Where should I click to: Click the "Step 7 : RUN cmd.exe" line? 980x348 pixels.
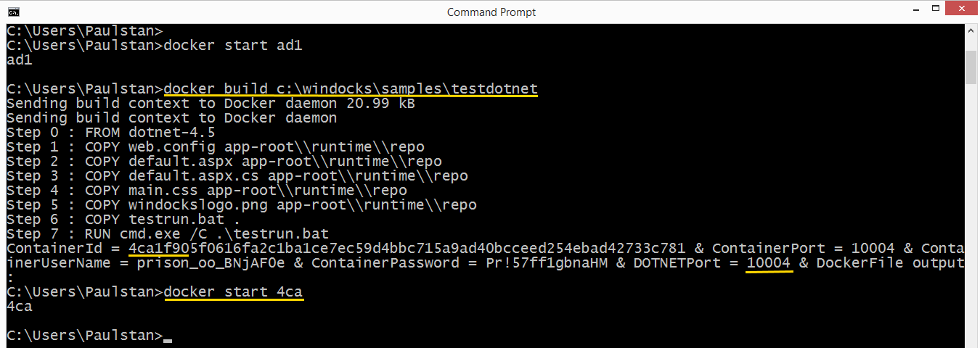click(167, 234)
